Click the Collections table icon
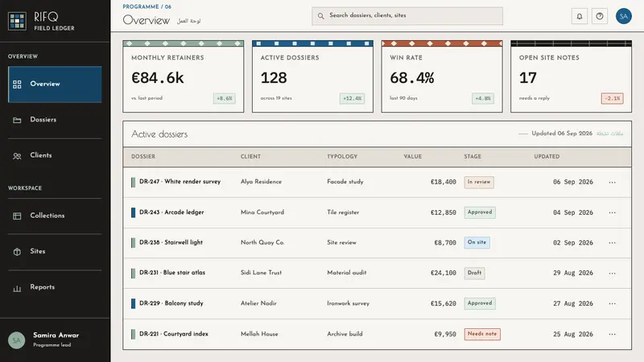 pyautogui.click(x=17, y=216)
